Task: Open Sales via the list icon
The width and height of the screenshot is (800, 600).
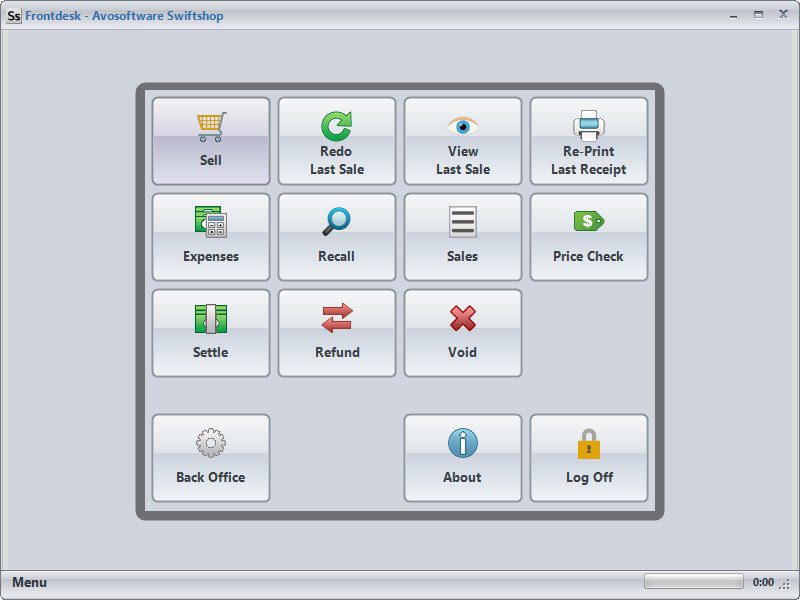Action: [x=462, y=219]
